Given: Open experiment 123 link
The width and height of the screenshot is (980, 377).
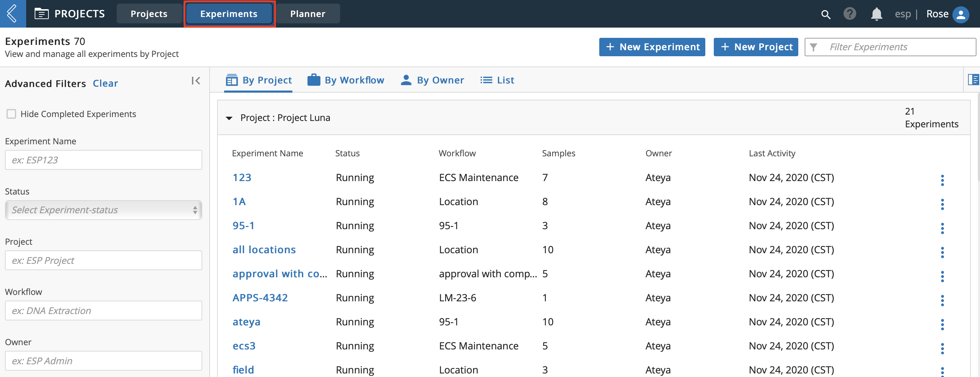Looking at the screenshot, I should [x=242, y=178].
